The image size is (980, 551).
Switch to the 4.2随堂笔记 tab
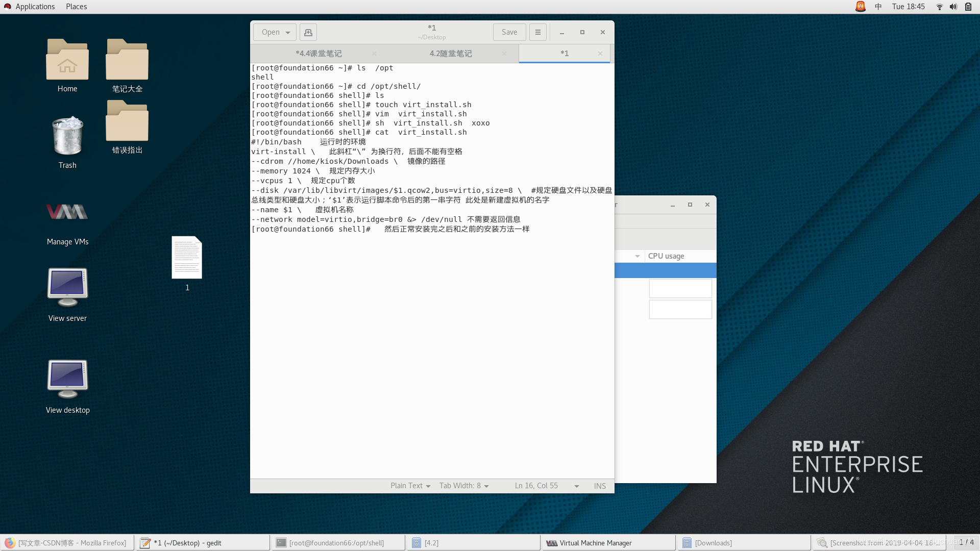click(451, 54)
